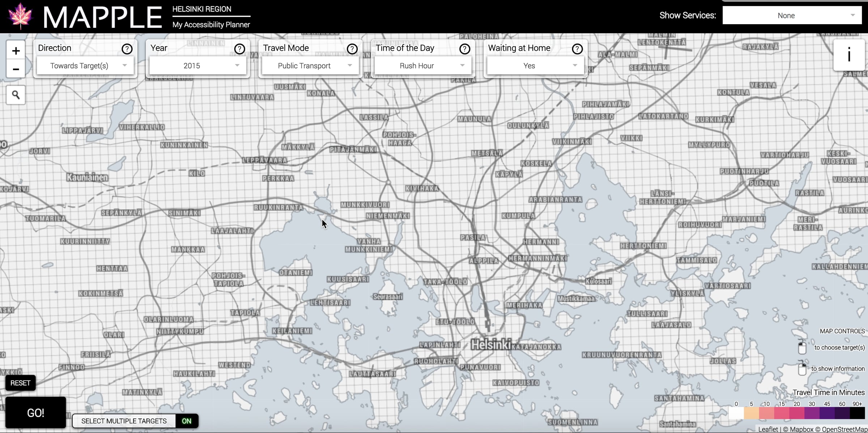This screenshot has width=868, height=433.
Task: Open the Time of the Day Rush Hour dropdown
Action: (423, 66)
